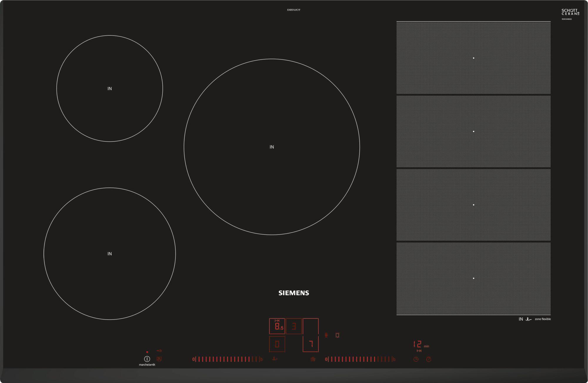This screenshot has height=383, width=588.
Task: Tap the 0 end of left slider
Action: pyautogui.click(x=193, y=359)
